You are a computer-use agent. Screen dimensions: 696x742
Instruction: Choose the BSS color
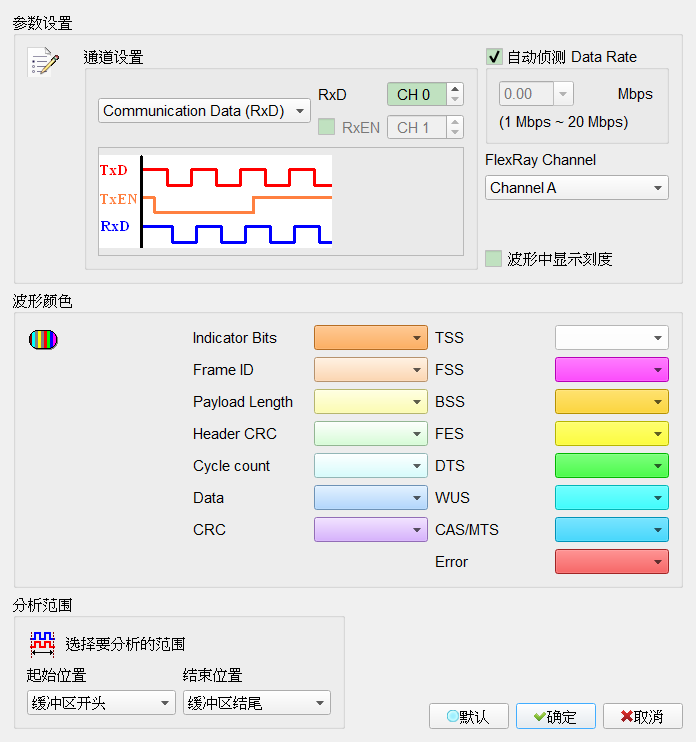612,402
